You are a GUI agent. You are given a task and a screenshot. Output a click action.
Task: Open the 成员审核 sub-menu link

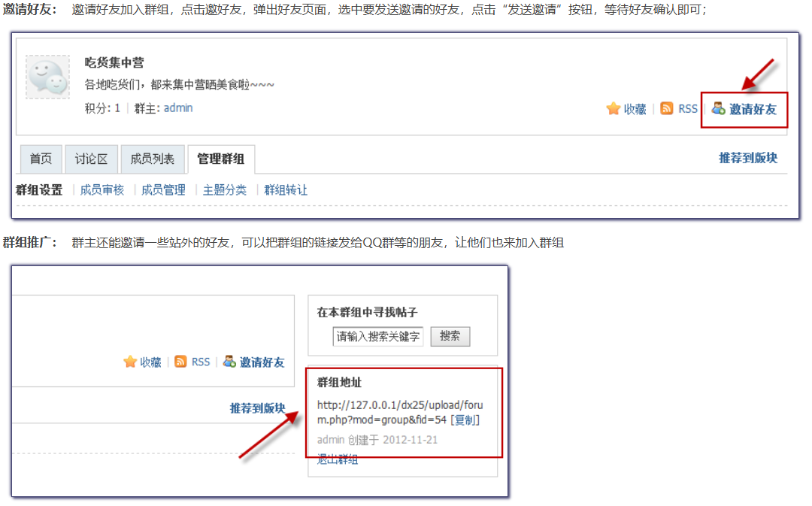coord(102,190)
